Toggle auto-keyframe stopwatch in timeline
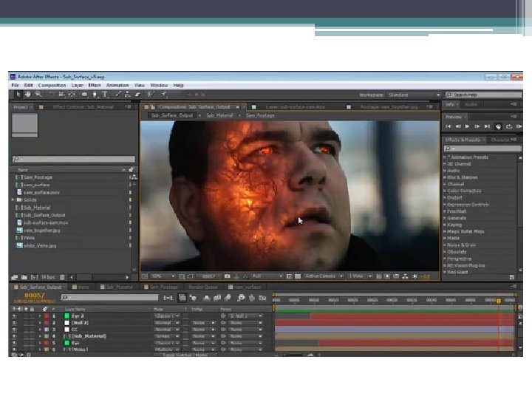The height and width of the screenshot is (399, 532). click(x=252, y=298)
